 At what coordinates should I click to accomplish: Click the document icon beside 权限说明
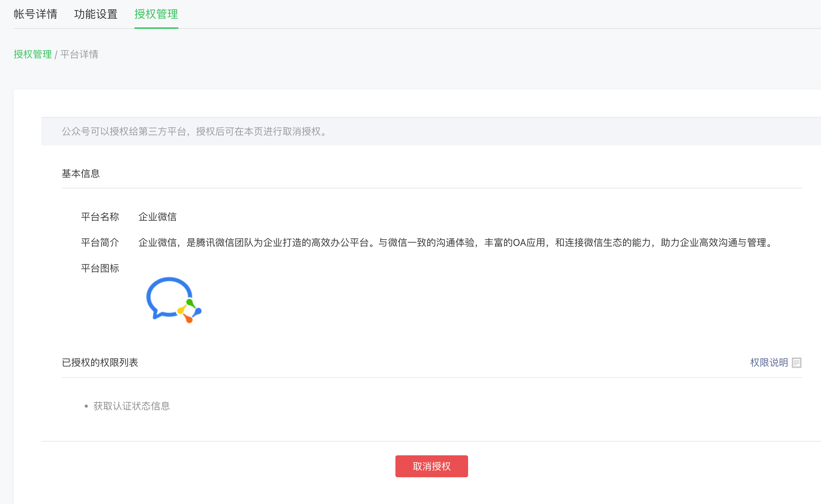pos(796,362)
